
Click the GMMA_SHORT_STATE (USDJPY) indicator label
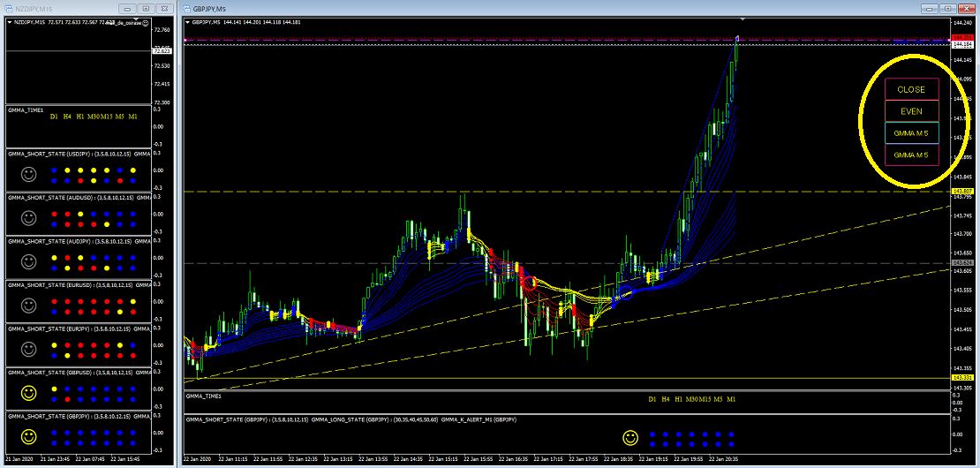pos(49,153)
